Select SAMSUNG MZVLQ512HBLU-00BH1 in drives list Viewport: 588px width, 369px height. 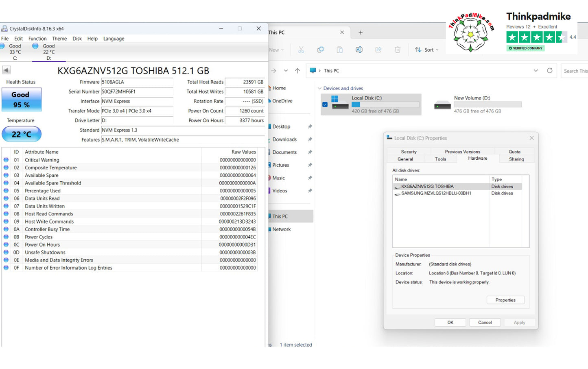click(458, 193)
